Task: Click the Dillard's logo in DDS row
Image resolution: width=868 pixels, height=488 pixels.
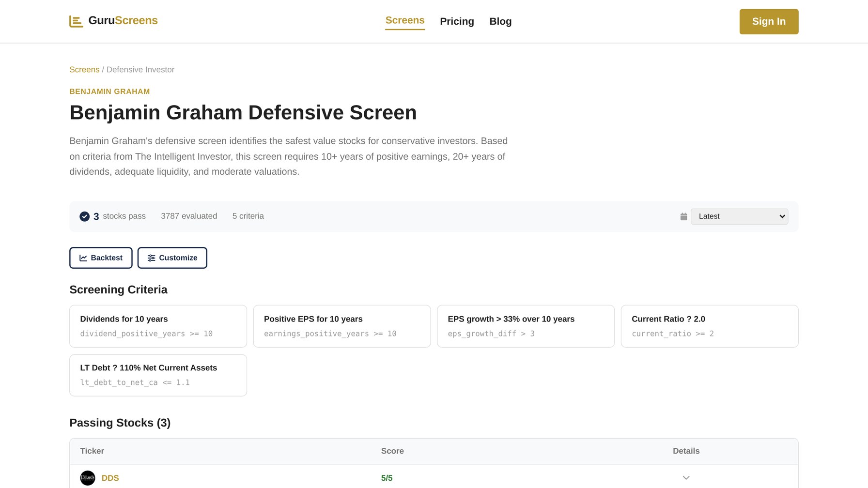Action: point(88,478)
